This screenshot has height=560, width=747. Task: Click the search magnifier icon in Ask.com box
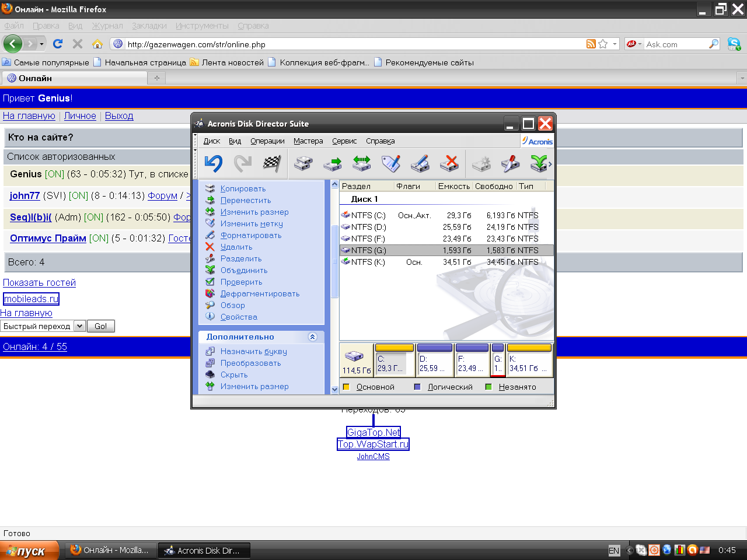coord(714,44)
